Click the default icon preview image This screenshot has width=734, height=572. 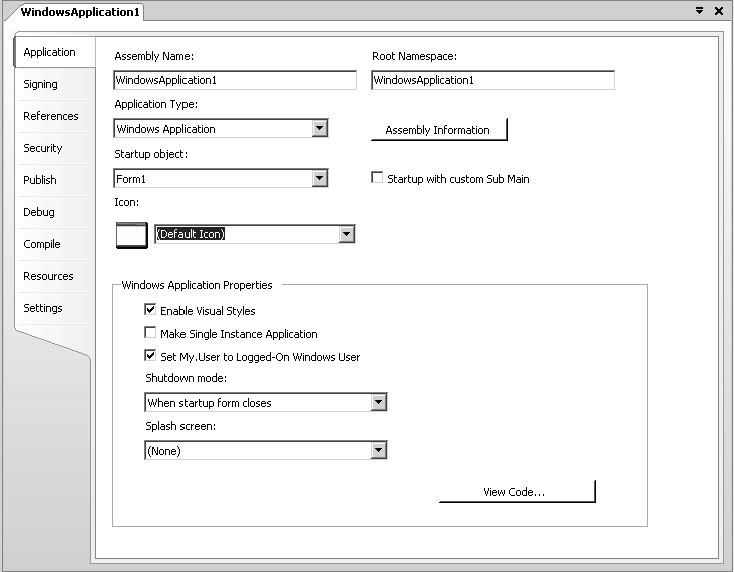(x=131, y=234)
